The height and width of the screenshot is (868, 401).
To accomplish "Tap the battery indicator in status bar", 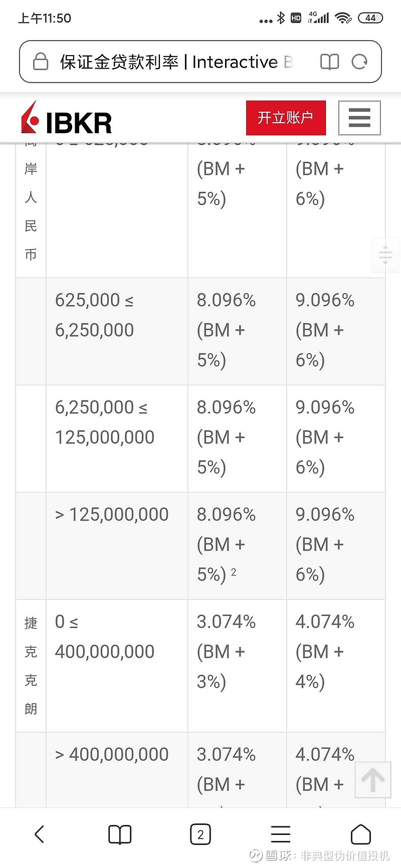I will (x=370, y=18).
